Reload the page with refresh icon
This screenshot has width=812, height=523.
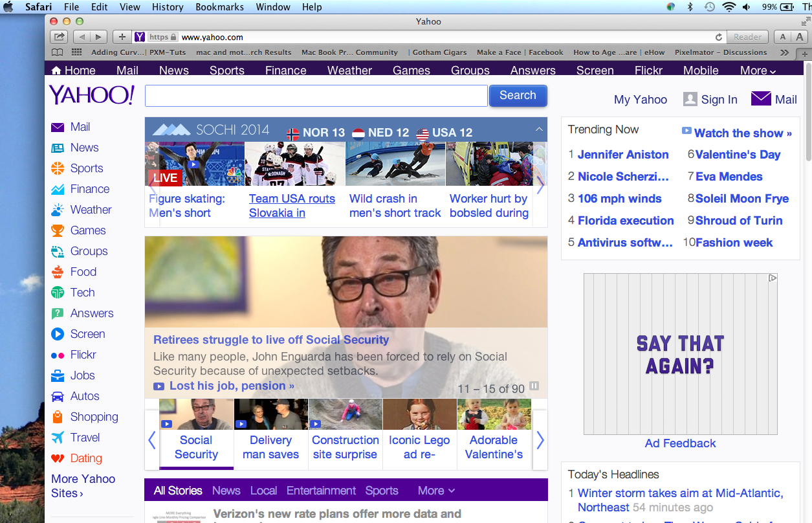(x=719, y=38)
